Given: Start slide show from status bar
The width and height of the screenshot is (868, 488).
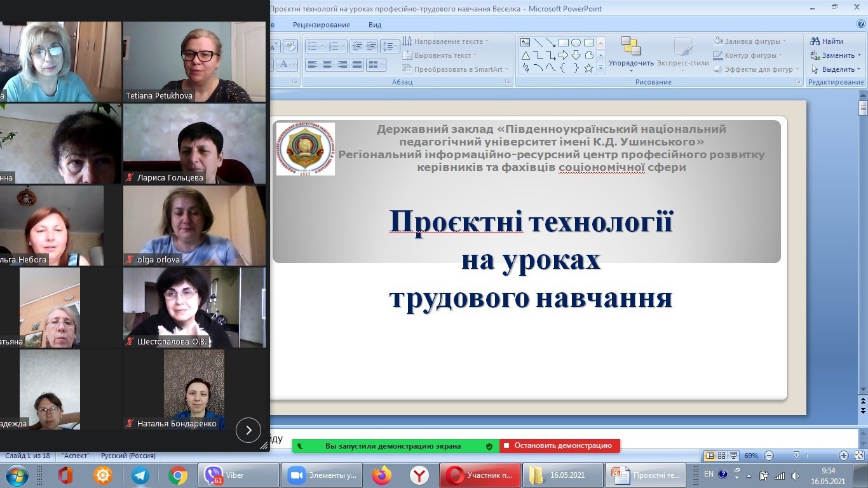Looking at the screenshot, I should click(734, 456).
